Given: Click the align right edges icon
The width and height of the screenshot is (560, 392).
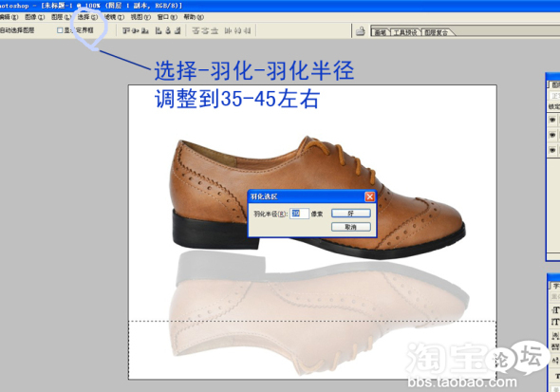Looking at the screenshot, I should 177,30.
